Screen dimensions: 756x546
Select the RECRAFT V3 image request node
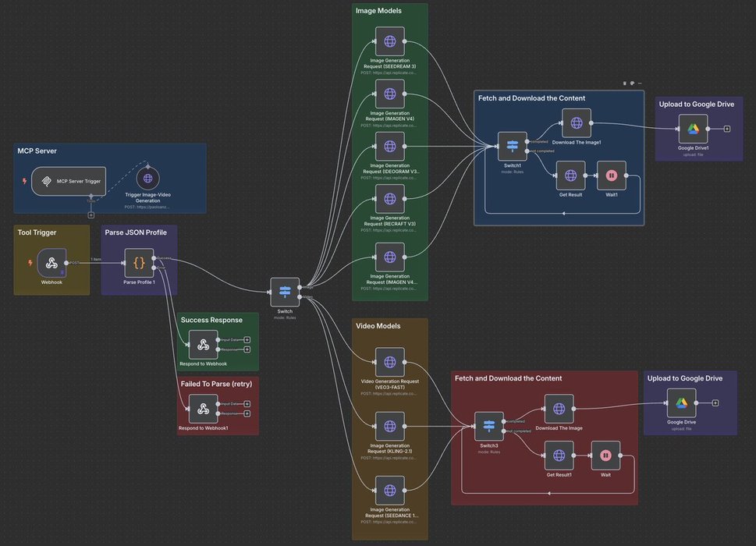[389, 199]
